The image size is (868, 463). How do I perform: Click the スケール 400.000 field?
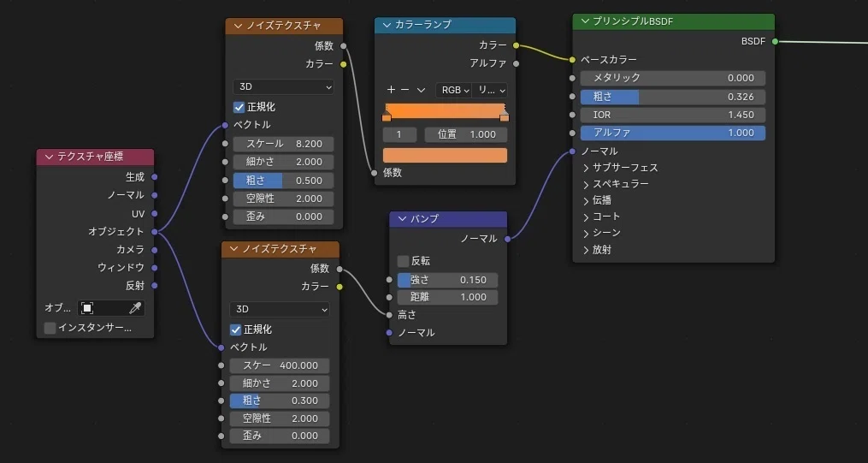(280, 365)
